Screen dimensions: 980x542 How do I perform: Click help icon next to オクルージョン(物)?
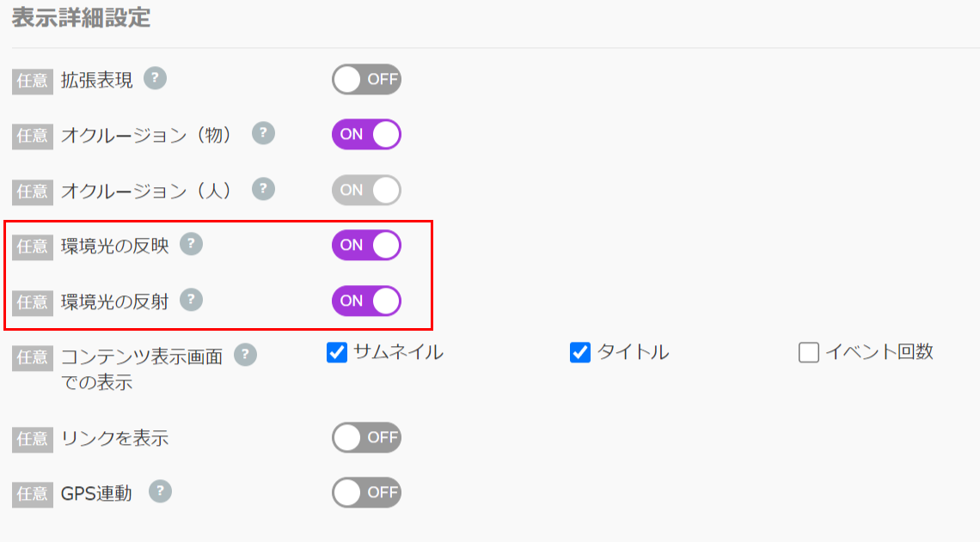tap(263, 133)
